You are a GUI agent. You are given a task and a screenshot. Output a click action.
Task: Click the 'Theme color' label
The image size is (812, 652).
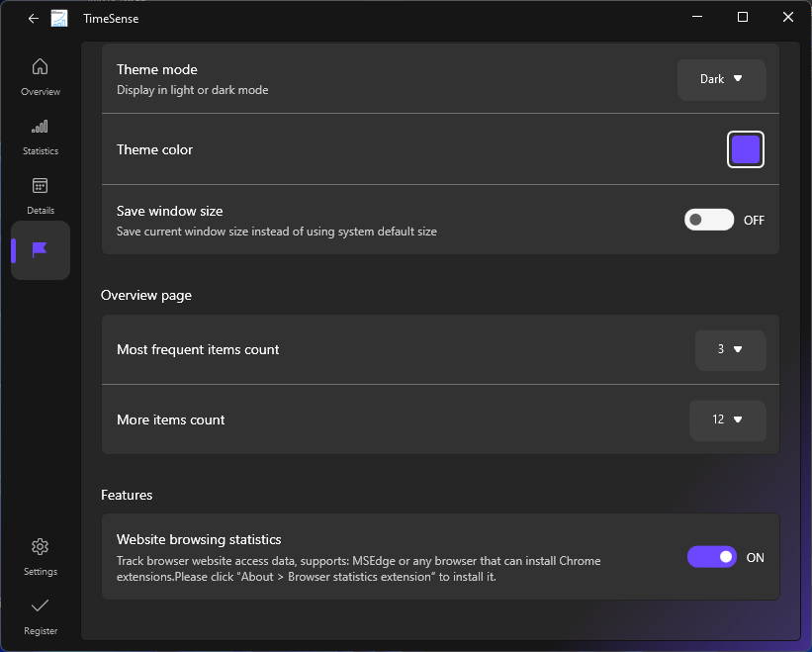154,149
